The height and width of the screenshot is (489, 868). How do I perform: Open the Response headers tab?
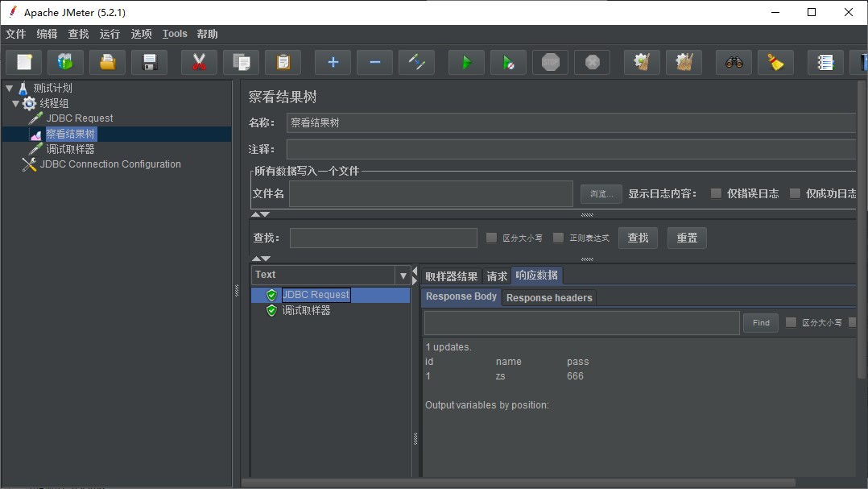pyautogui.click(x=549, y=298)
